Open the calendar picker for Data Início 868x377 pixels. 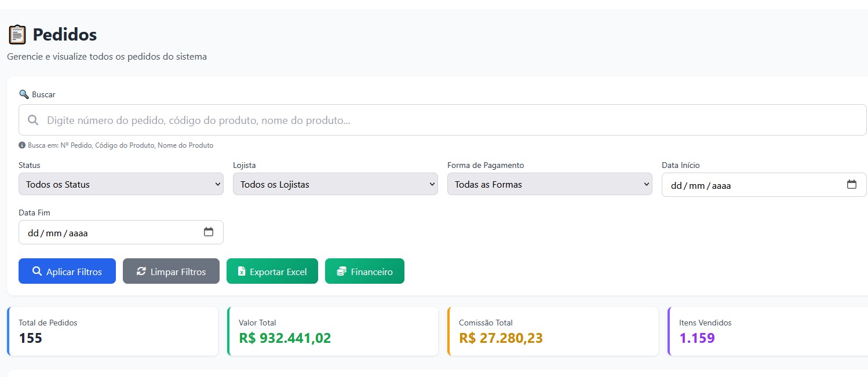coord(852,184)
